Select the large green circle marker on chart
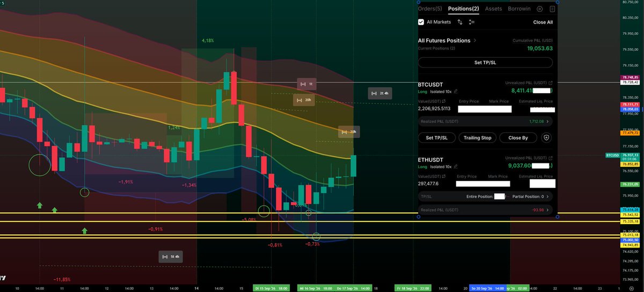644x292 pixels. point(40,166)
